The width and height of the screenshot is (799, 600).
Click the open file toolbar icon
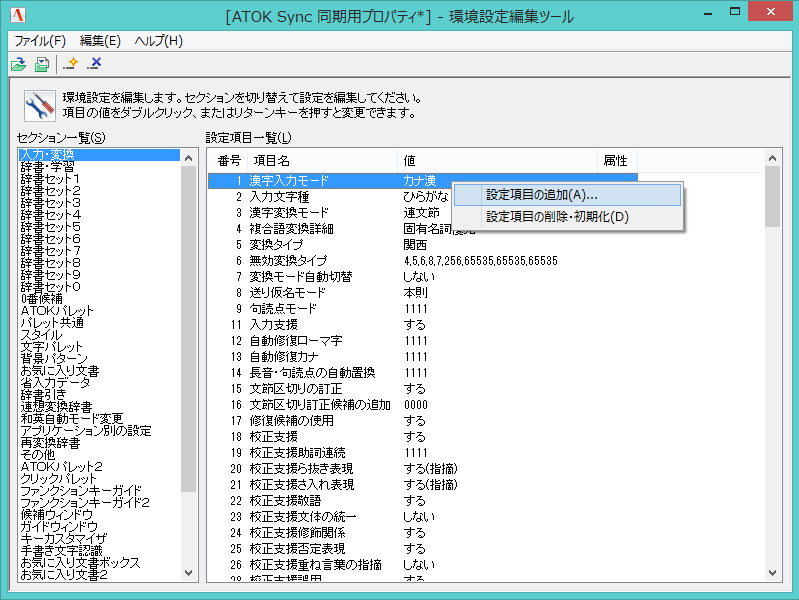(19, 64)
